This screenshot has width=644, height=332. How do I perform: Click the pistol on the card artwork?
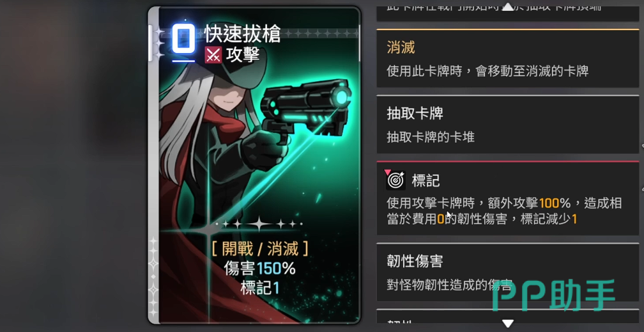[x=306, y=110]
